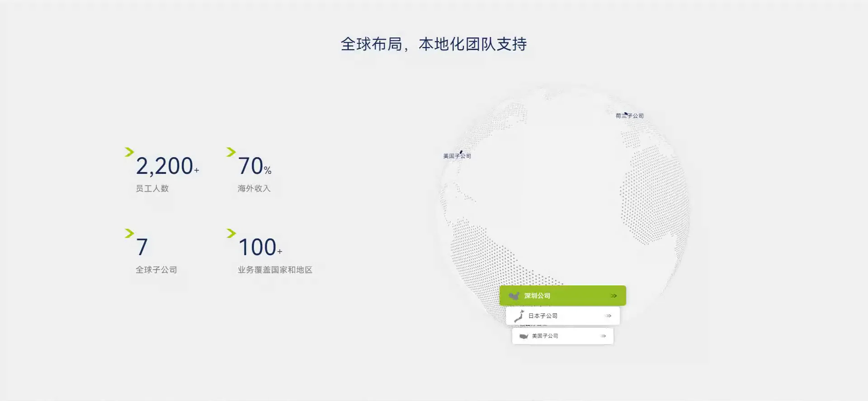This screenshot has height=401, width=868.
Task: Click the USA map icon on the 美国子公司 card
Action: click(524, 336)
